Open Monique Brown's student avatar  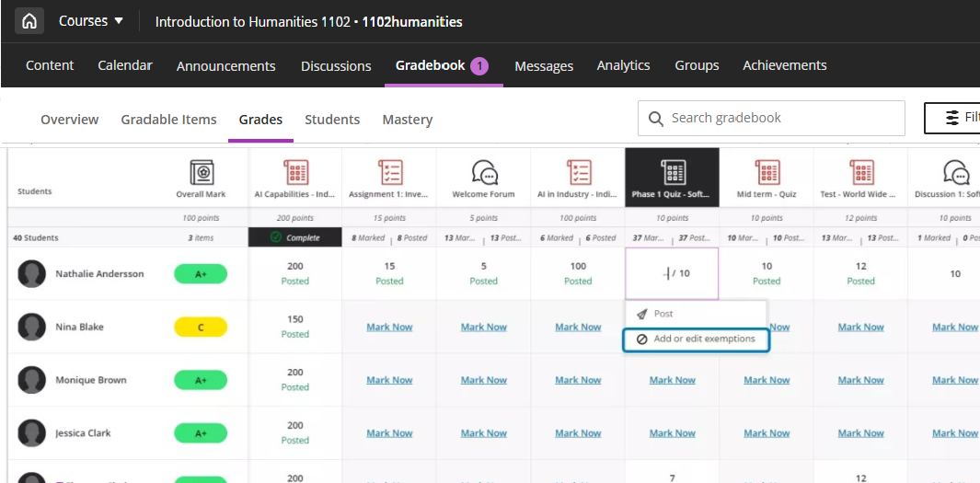click(x=32, y=380)
